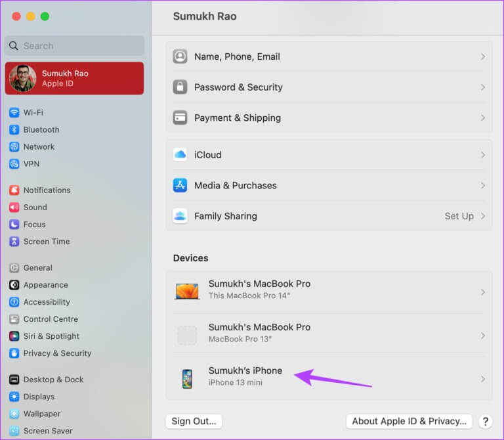Viewport: 504px width, 440px height.
Task: Open the Control Centre icon
Action: click(14, 319)
